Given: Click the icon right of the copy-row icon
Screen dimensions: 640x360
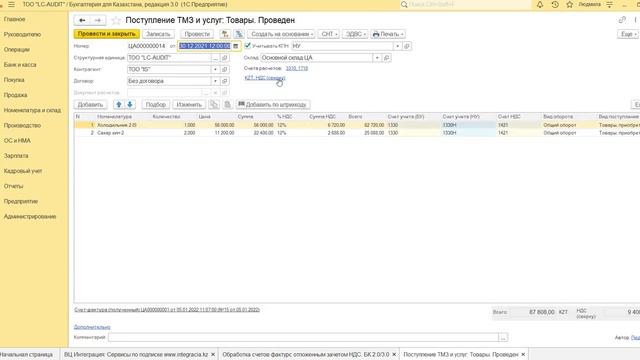Looking at the screenshot, I should pos(227,104).
